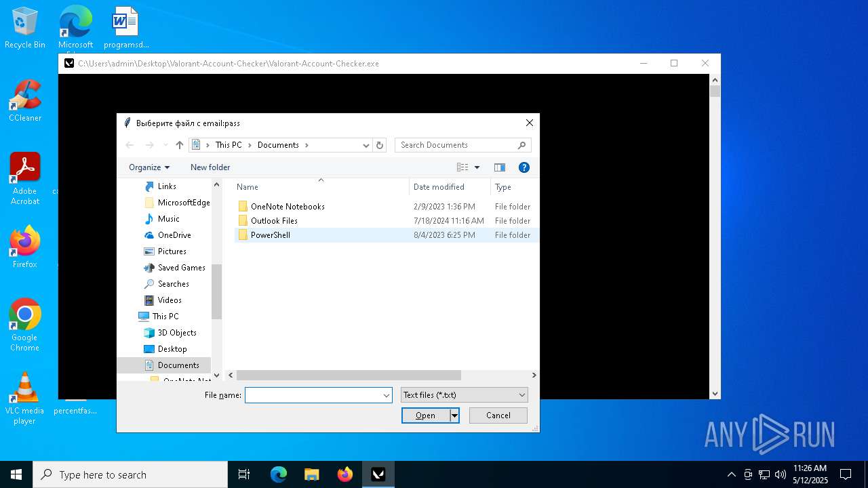The width and height of the screenshot is (868, 488).
Task: Click This PC in the address breadcrumb
Action: 229,145
